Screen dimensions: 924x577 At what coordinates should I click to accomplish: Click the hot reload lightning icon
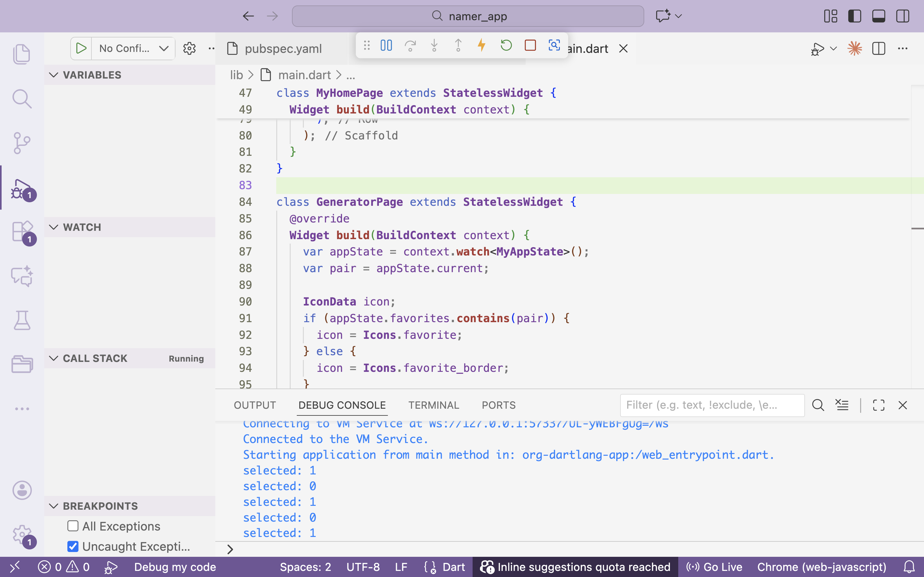click(482, 46)
